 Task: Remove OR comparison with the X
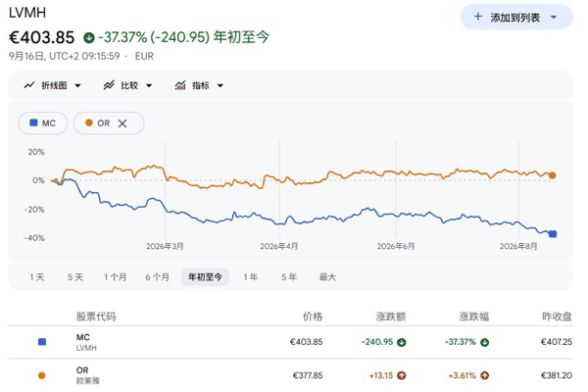(x=122, y=123)
